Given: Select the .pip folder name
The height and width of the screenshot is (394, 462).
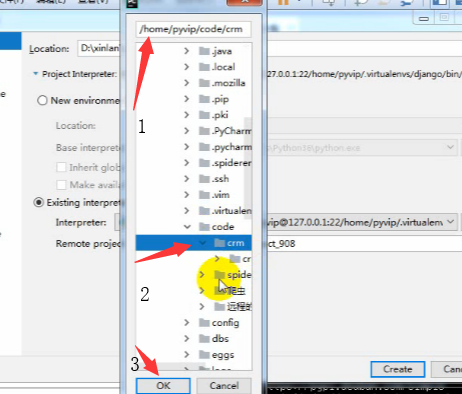Looking at the screenshot, I should (x=220, y=99).
